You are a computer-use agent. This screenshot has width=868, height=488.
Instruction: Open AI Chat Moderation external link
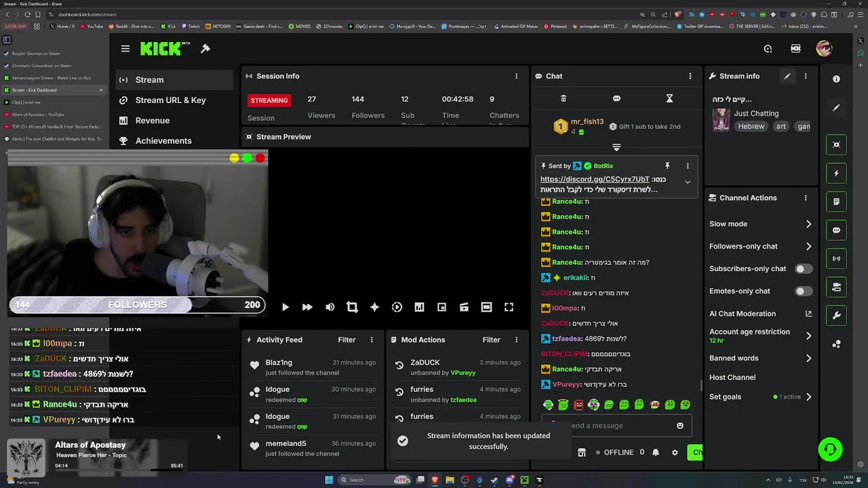(x=808, y=314)
